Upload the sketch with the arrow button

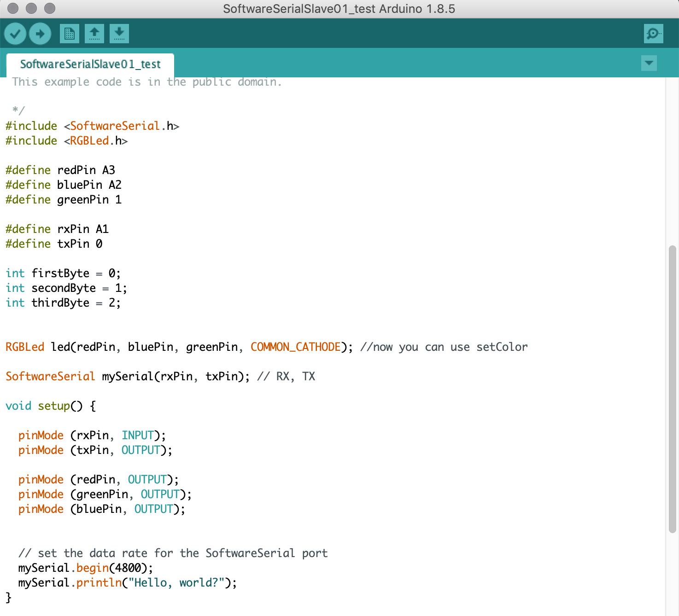pyautogui.click(x=40, y=34)
